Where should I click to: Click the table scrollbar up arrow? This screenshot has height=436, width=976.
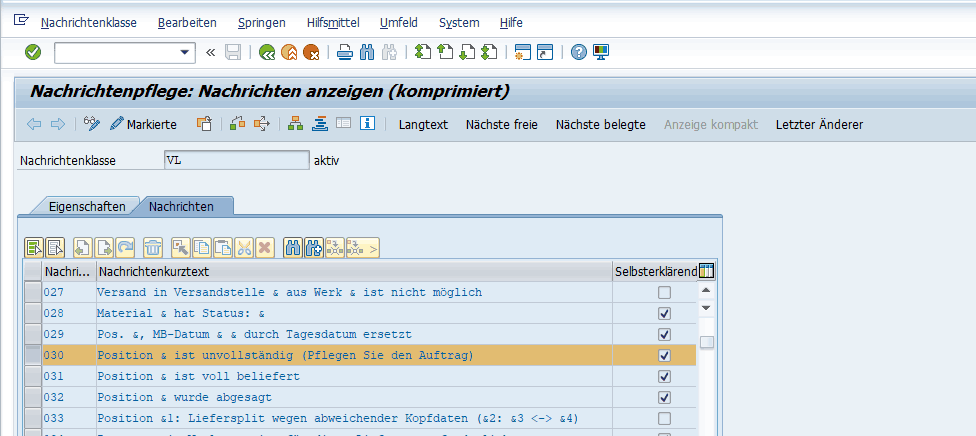pyautogui.click(x=706, y=292)
